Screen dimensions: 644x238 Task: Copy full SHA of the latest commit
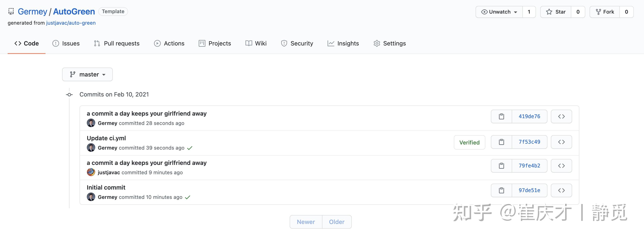(x=501, y=116)
